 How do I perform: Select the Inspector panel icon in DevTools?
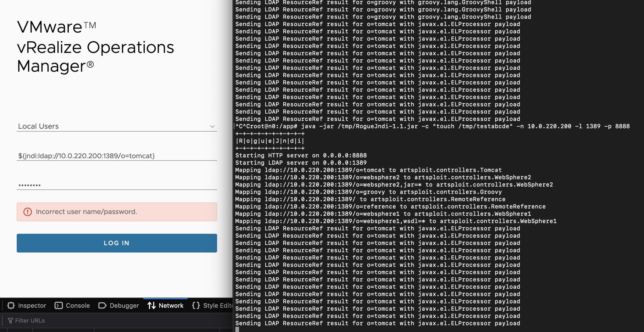[x=11, y=305]
